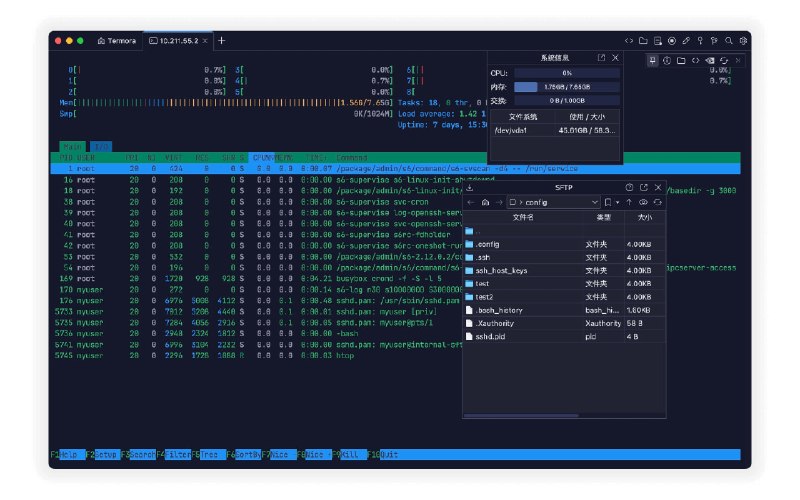Click htop F10 Quit
This screenshot has height=500, width=800.
click(x=382, y=455)
